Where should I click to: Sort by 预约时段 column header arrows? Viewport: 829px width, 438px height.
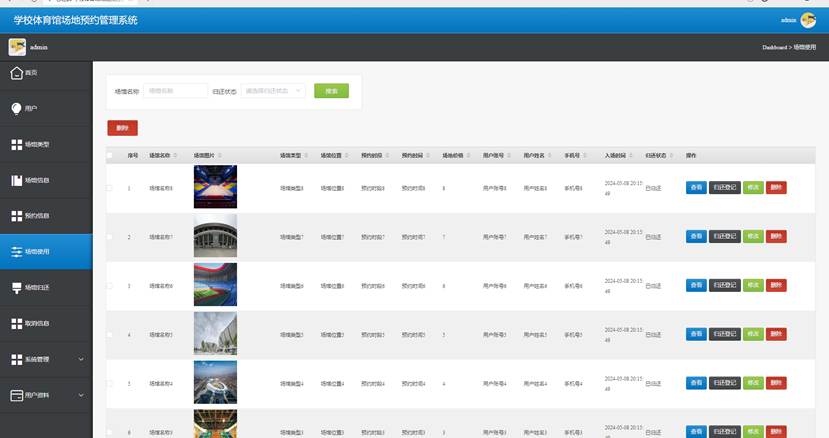[x=388, y=156]
